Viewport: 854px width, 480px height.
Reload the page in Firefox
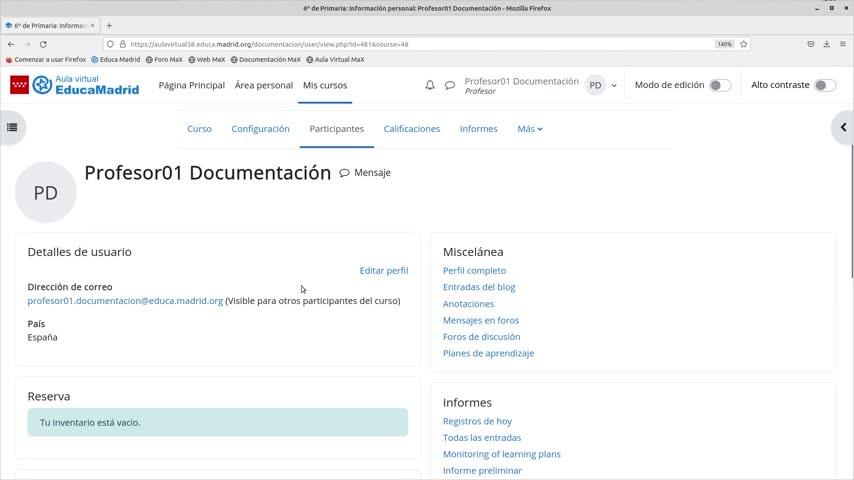click(43, 44)
